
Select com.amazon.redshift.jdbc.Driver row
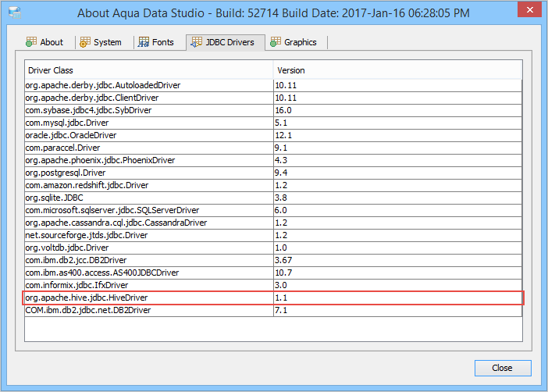point(273,185)
